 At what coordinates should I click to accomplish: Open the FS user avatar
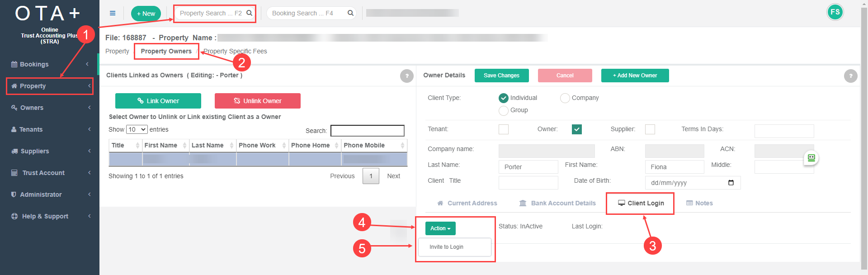click(x=835, y=12)
